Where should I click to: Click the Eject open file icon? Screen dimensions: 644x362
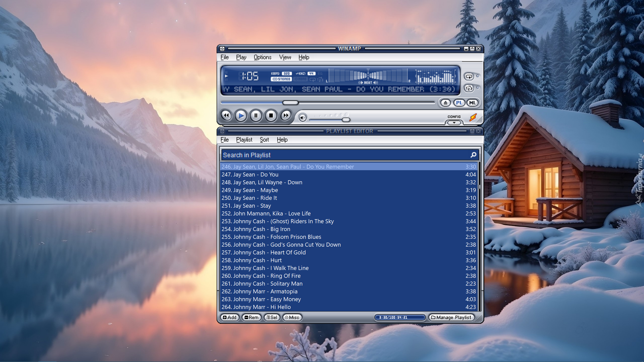coord(446,103)
